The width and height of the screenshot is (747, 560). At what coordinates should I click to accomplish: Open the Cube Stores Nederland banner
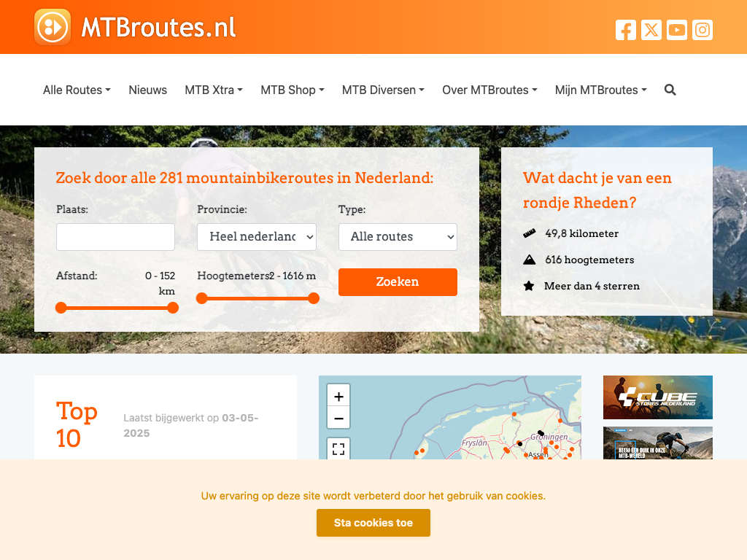click(x=658, y=397)
